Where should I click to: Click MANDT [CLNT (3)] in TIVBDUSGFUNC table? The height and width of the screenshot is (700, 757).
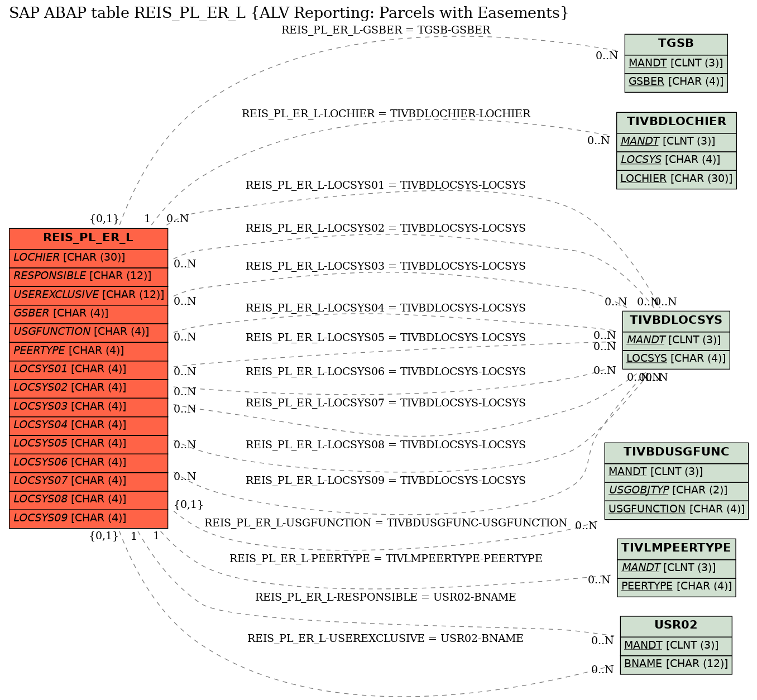(677, 472)
